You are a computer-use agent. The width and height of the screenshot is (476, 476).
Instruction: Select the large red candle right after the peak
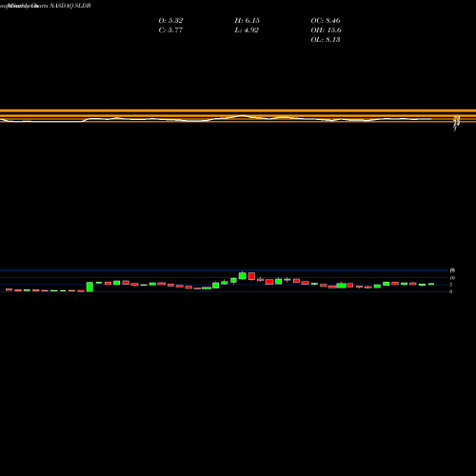(251, 276)
